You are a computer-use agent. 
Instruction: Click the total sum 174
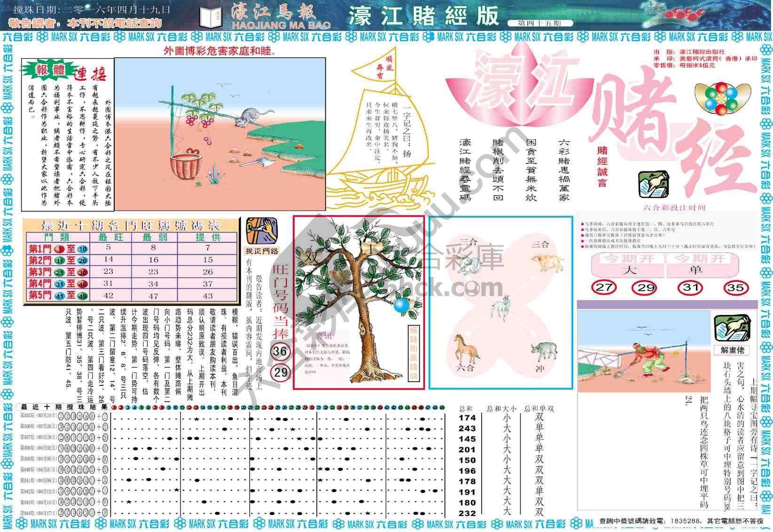467,418
